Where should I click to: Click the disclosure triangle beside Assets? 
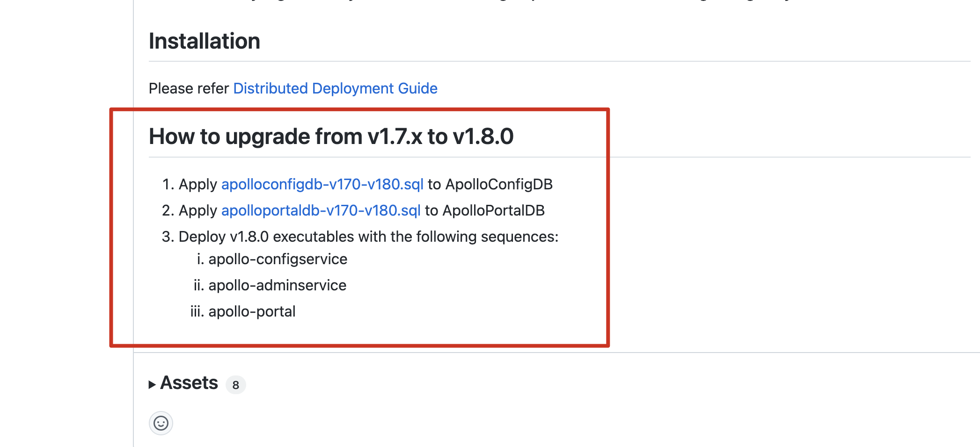click(x=152, y=384)
